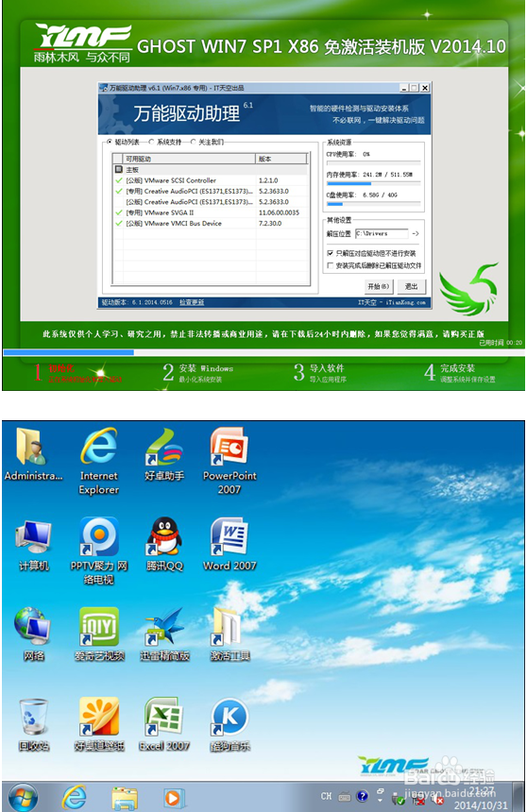Toggle the 主板 group checkbox in driver list
Image resolution: width=527 pixels, height=812 pixels.
tap(119, 169)
